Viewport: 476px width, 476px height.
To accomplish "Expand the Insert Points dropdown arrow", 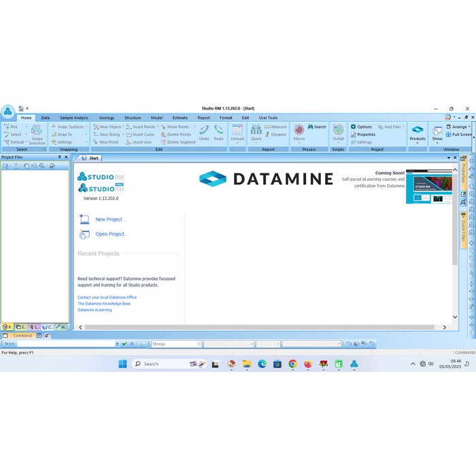I will pyautogui.click(x=158, y=126).
